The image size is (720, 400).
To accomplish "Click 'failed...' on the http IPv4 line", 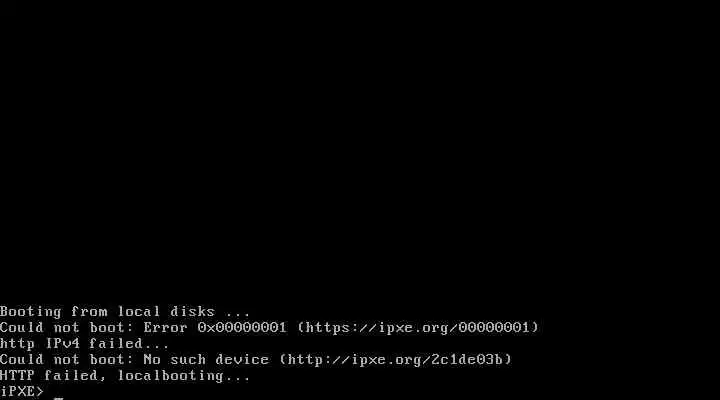I will click(129, 344).
